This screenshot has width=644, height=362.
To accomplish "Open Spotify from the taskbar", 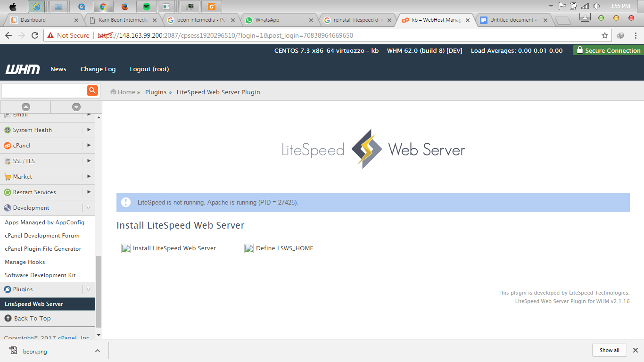I will [x=147, y=7].
